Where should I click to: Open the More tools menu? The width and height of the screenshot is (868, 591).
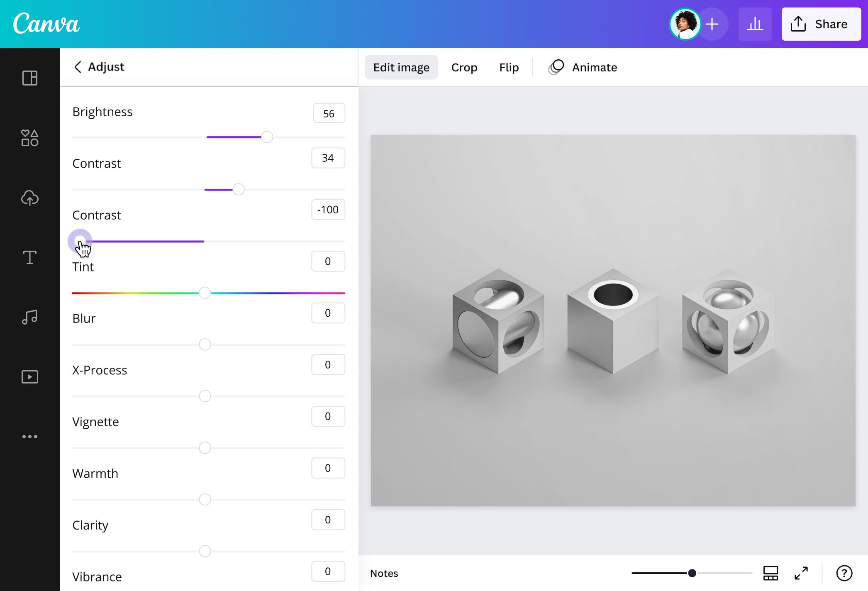click(29, 436)
